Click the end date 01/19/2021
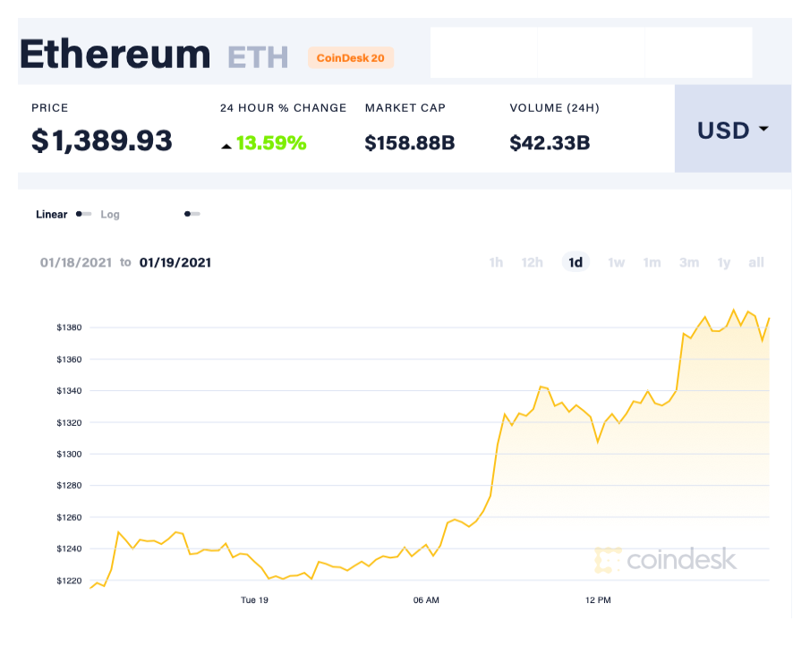Screen dimensions: 810x672 tap(175, 262)
